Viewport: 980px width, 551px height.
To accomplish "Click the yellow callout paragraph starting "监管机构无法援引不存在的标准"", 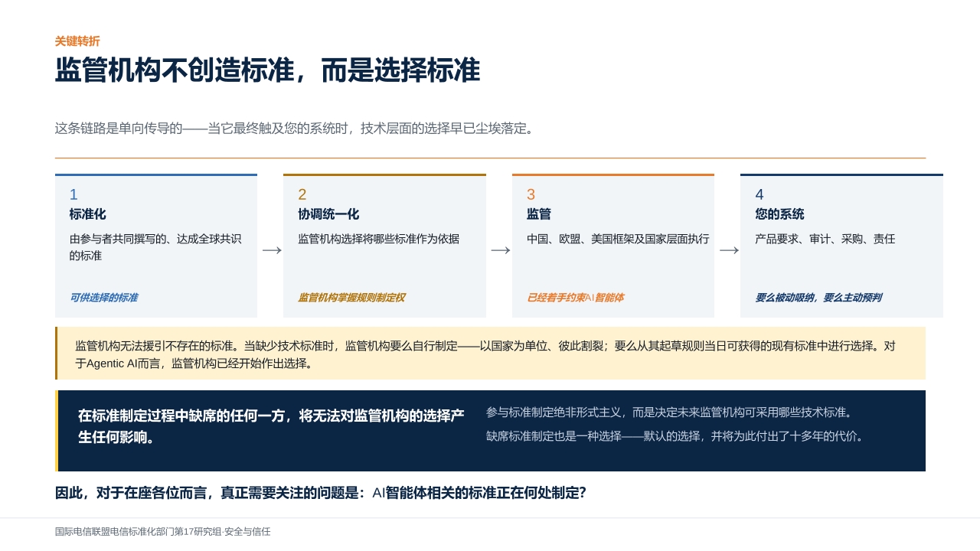I will tap(485, 354).
